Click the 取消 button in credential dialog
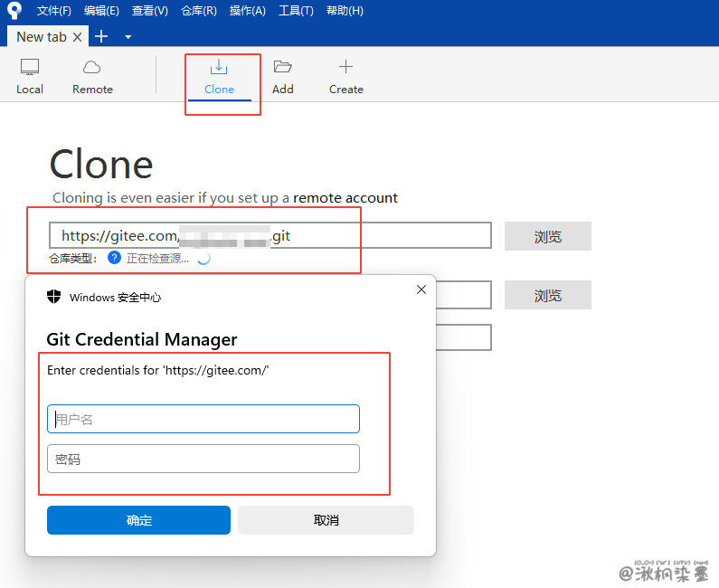 [326, 520]
